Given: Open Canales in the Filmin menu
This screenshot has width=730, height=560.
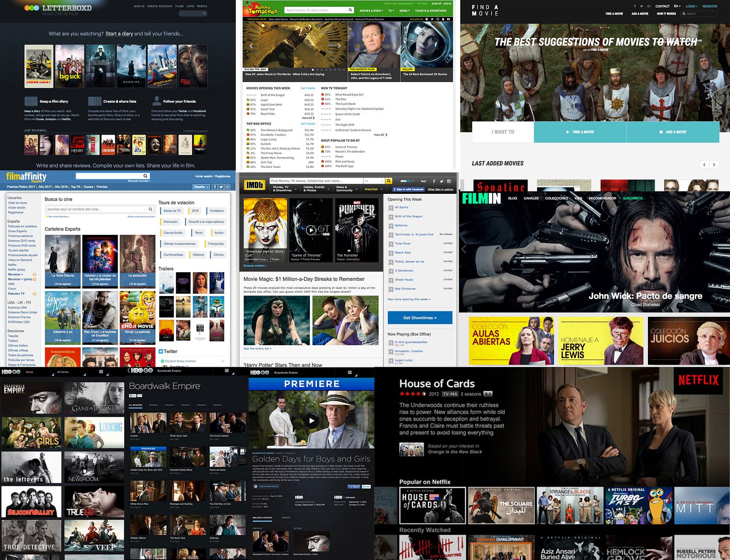Looking at the screenshot, I should [x=531, y=198].
